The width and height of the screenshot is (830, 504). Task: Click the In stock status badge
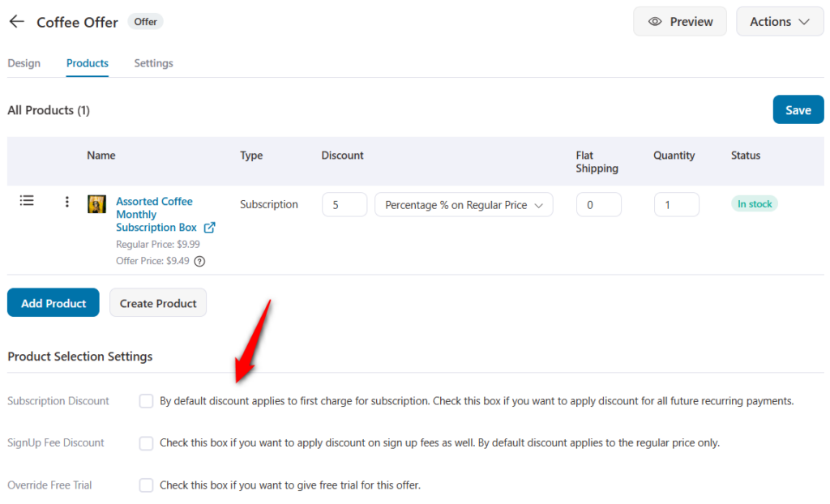click(x=755, y=204)
